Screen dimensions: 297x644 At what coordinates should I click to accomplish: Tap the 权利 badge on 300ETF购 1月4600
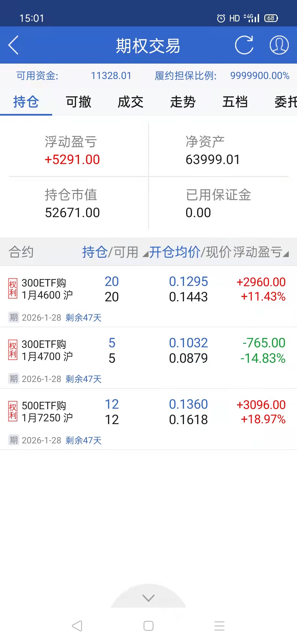click(13, 288)
